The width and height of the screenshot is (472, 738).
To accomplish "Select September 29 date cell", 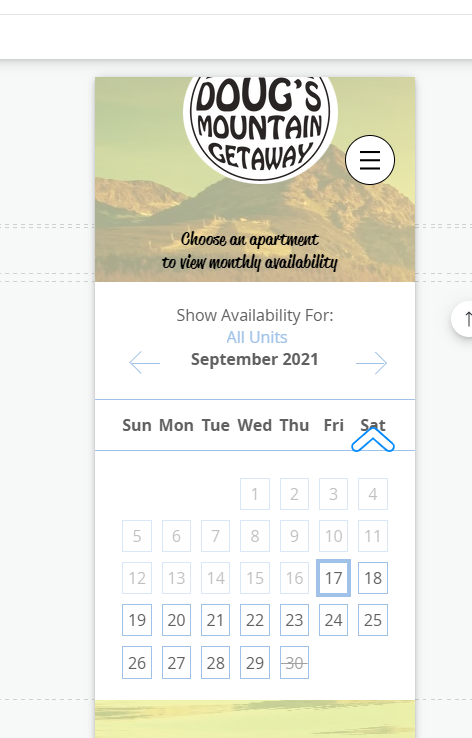I will click(255, 663).
